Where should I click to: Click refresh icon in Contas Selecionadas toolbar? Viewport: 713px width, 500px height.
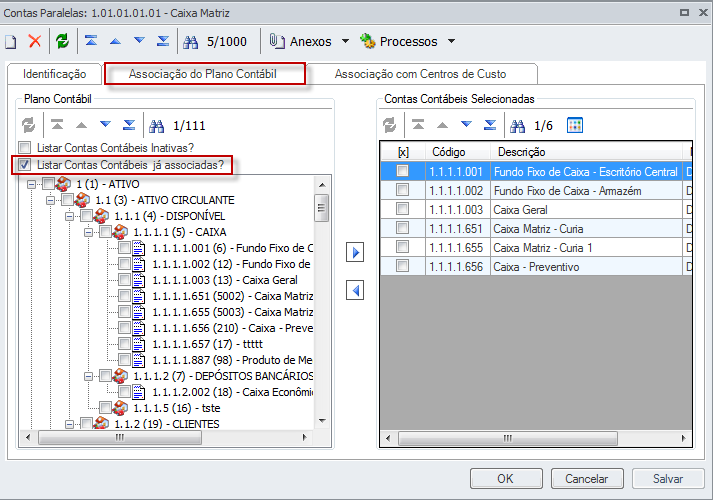tap(390, 125)
